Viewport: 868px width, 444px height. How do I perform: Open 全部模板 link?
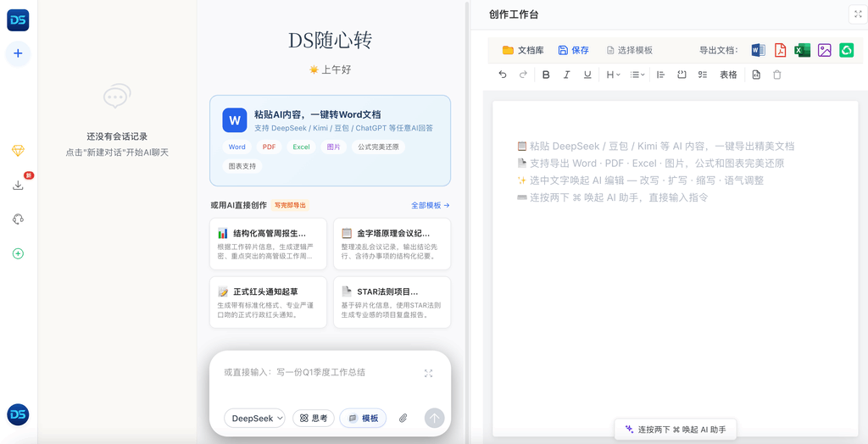click(x=430, y=205)
